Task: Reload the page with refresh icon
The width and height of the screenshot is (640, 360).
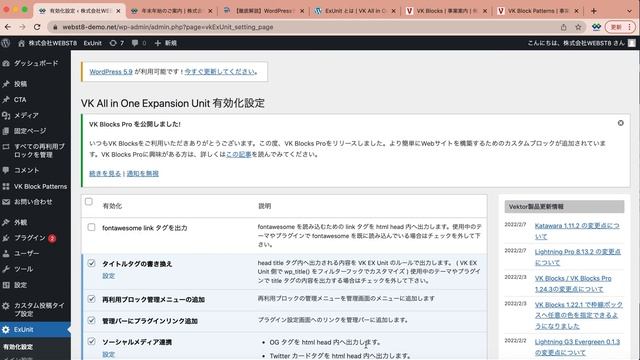Action: (x=37, y=27)
